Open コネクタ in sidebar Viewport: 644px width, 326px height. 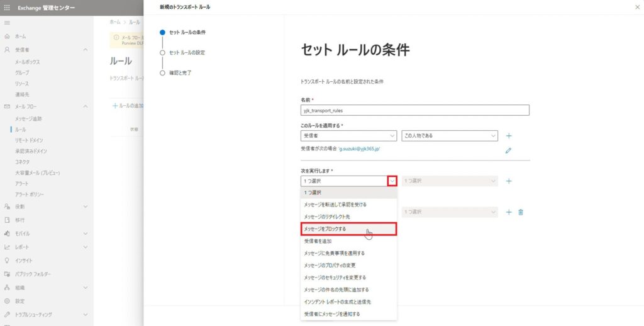point(23,162)
